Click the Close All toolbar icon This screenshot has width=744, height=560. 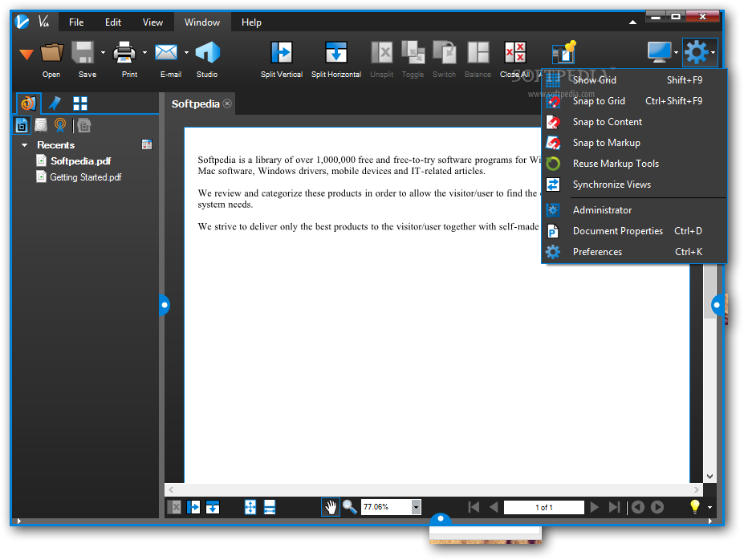tap(514, 52)
